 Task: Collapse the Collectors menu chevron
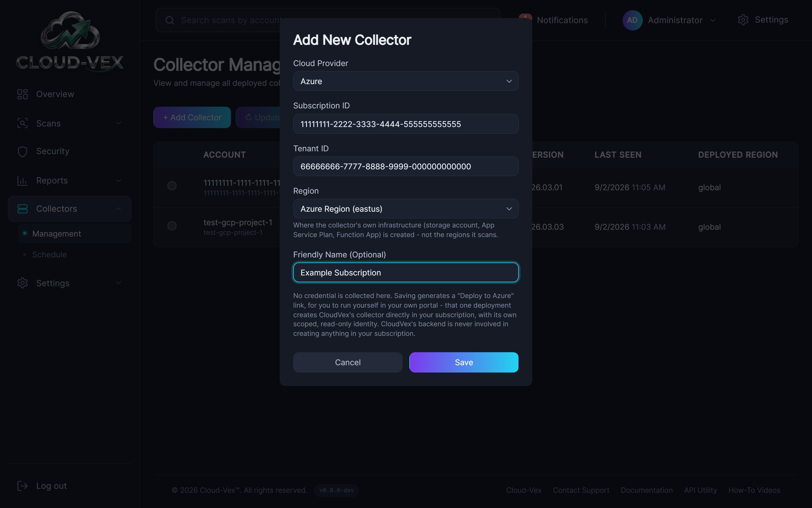click(118, 209)
